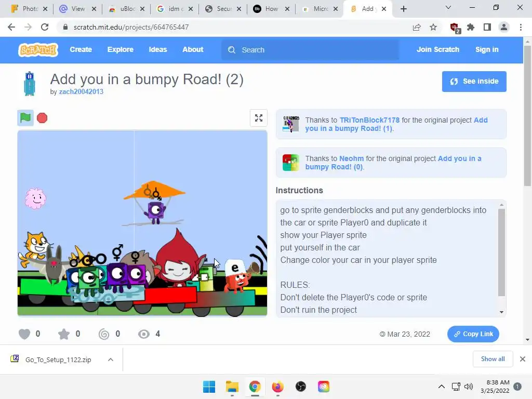This screenshot has height=399, width=532.
Task: Open File Explorer from the taskbar
Action: (232, 387)
